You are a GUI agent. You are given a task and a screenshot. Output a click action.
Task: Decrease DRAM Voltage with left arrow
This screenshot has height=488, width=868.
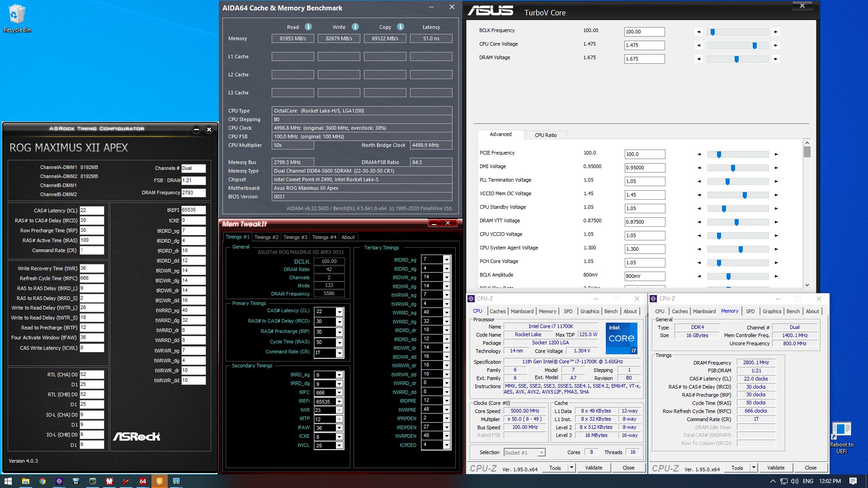(699, 59)
